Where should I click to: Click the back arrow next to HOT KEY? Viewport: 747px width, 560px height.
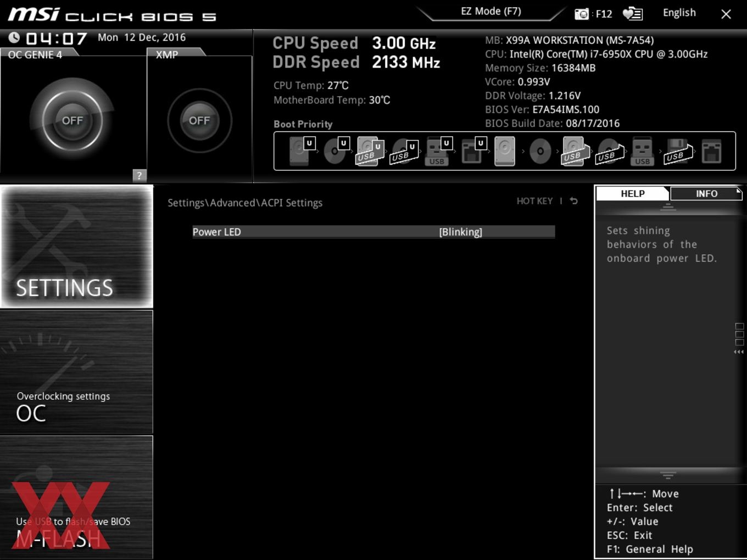point(574,201)
